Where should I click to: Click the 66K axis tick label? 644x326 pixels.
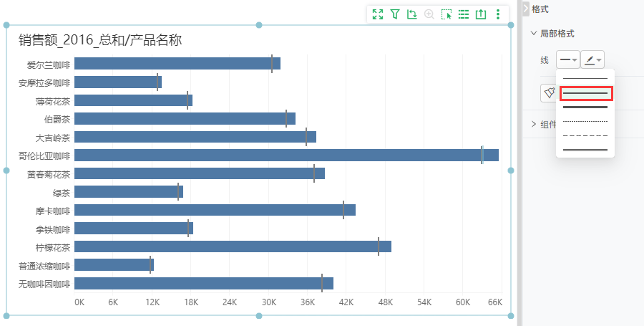[495, 302]
